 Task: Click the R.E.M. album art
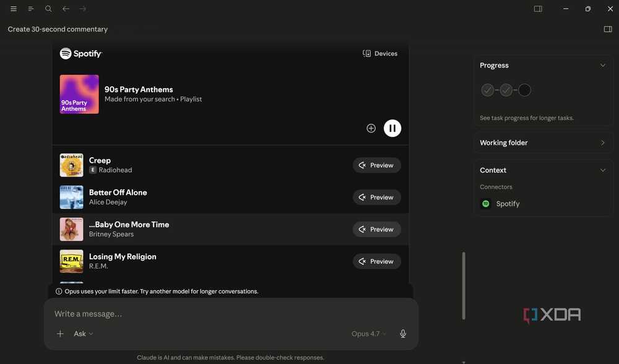[x=71, y=261]
